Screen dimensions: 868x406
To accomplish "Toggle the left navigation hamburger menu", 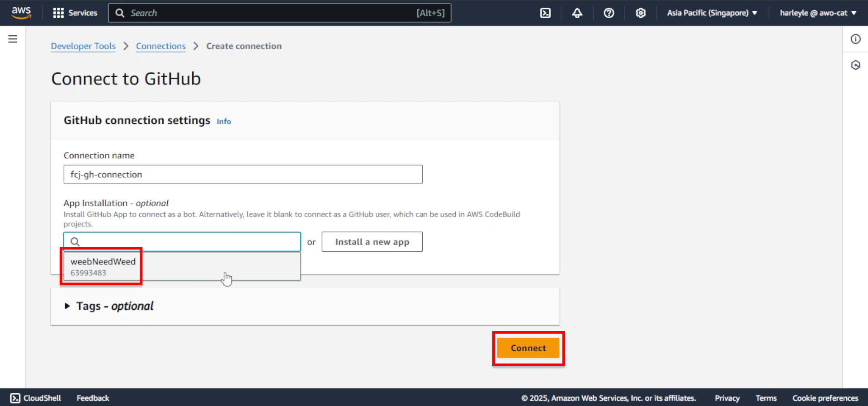I will 13,39.
